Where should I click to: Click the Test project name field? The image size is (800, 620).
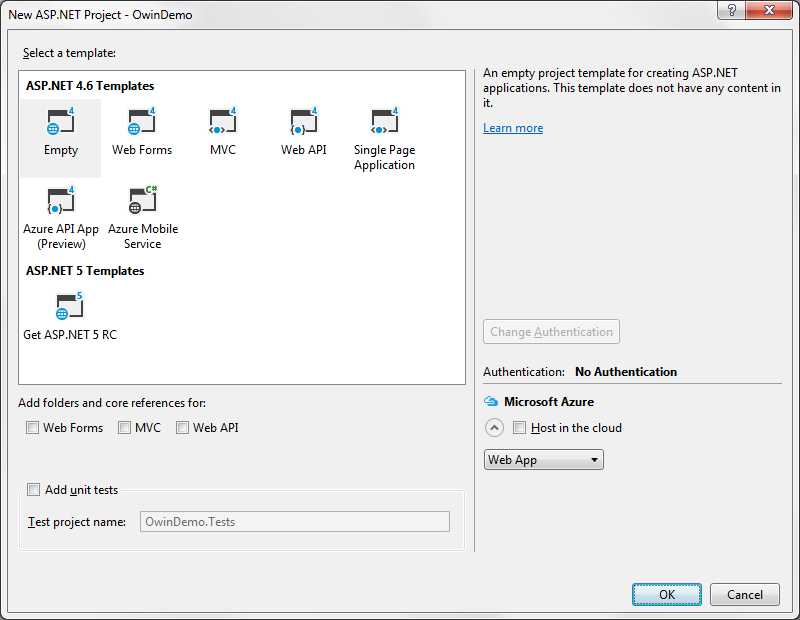click(295, 522)
